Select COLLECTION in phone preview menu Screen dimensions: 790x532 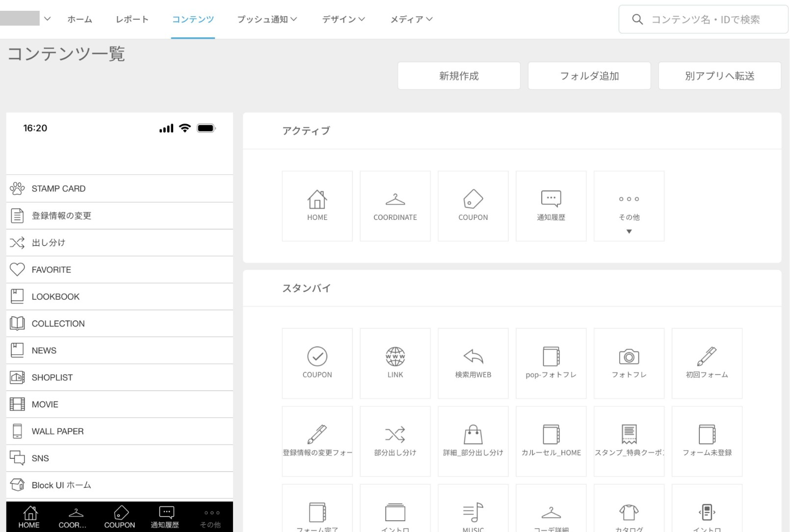pyautogui.click(x=120, y=323)
